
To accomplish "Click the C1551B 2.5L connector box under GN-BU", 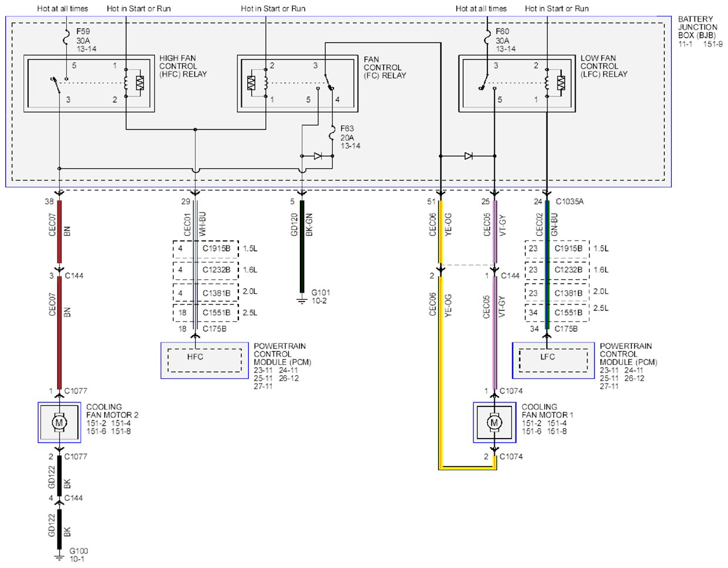I will pos(557,313).
